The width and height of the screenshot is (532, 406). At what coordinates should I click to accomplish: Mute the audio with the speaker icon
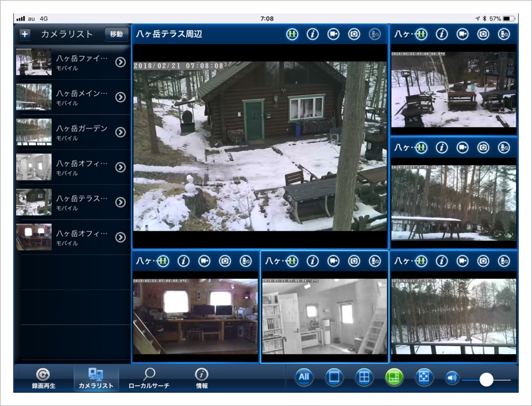pos(452,378)
